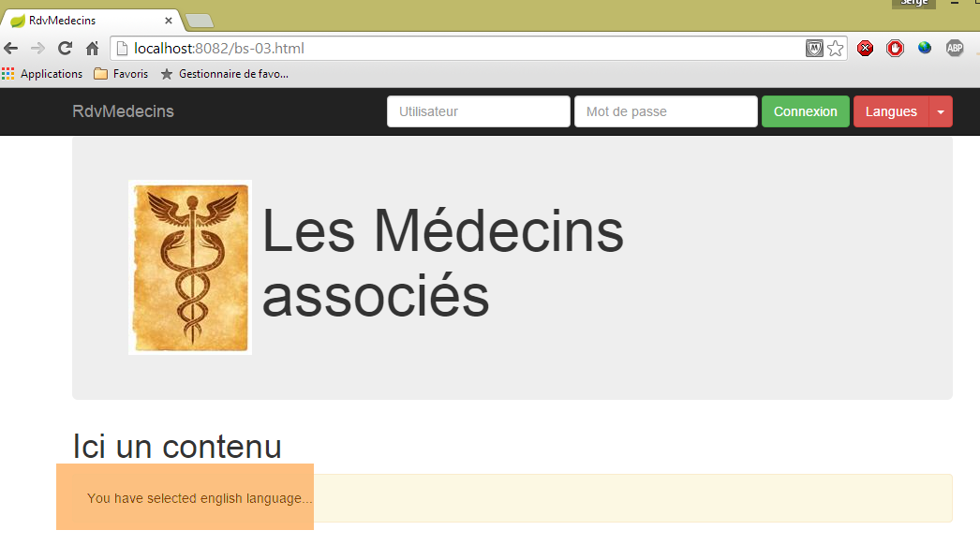Go back with the browser back arrow
This screenshot has height=545, width=980.
pyautogui.click(x=11, y=48)
